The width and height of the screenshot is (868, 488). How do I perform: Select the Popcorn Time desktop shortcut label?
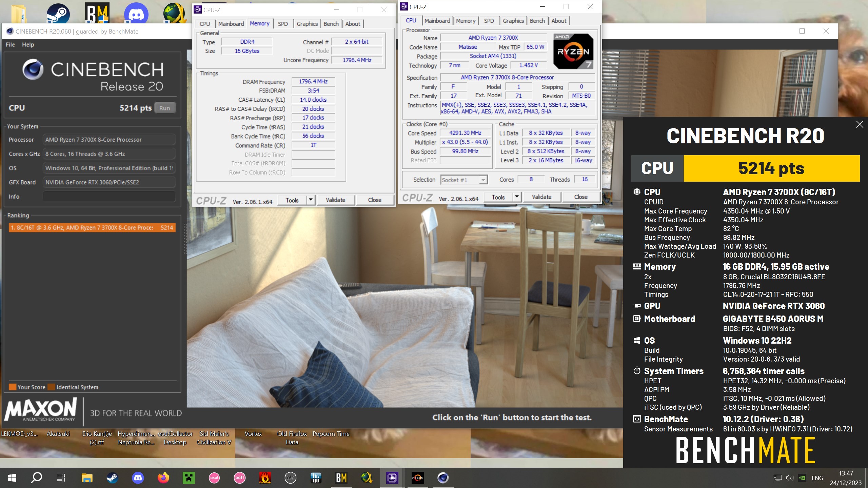(x=331, y=434)
